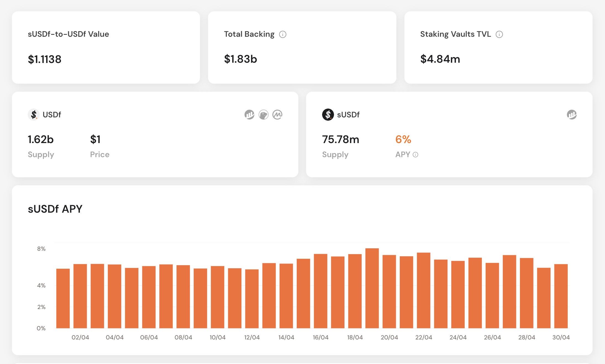Click the USDf dollar token logo
The image size is (605, 364).
34,115
